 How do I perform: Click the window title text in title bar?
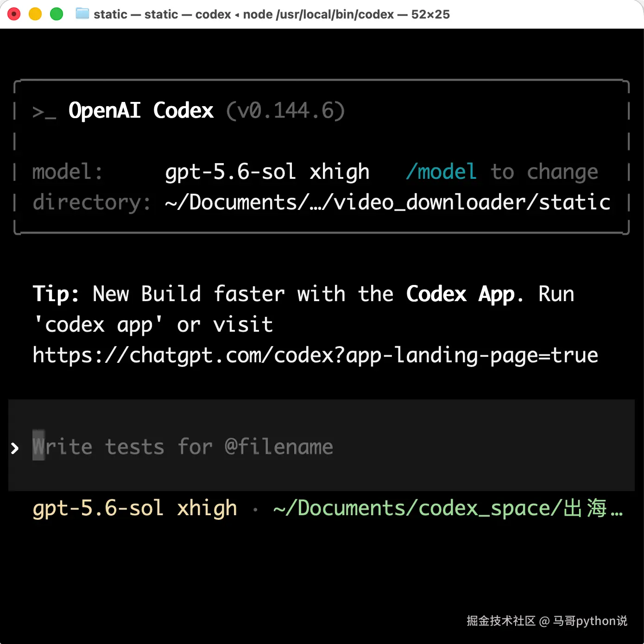[271, 14]
